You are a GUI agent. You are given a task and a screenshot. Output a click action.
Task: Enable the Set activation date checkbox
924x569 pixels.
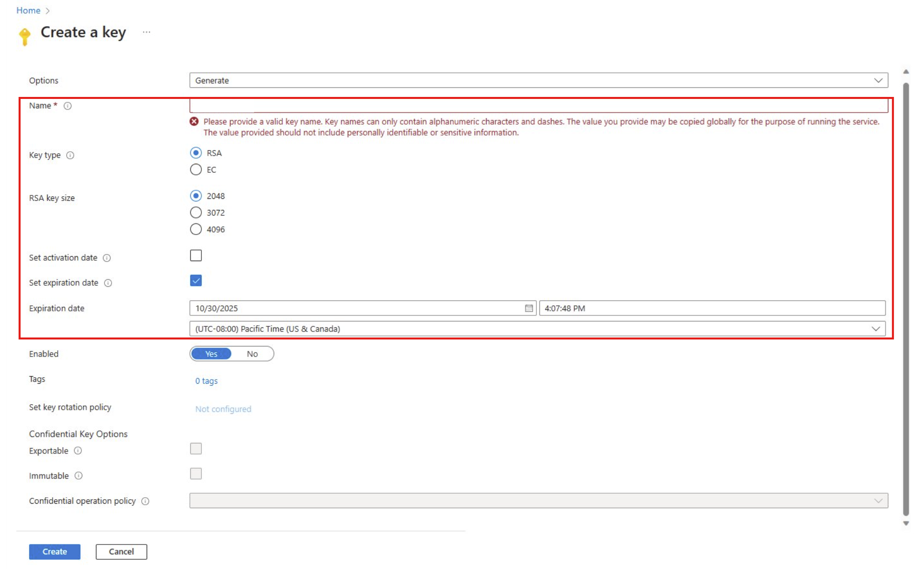pos(195,256)
